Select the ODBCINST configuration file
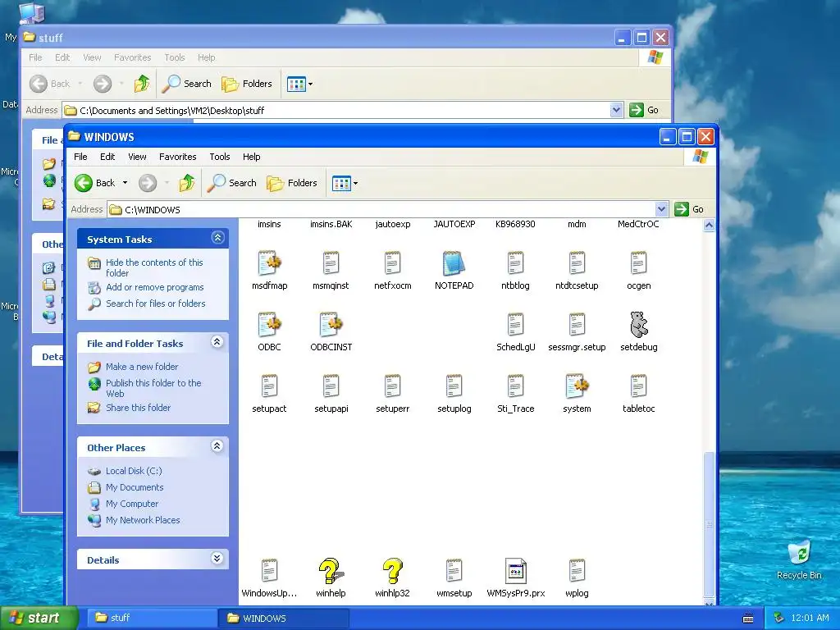Image resolution: width=840 pixels, height=630 pixels. click(331, 325)
